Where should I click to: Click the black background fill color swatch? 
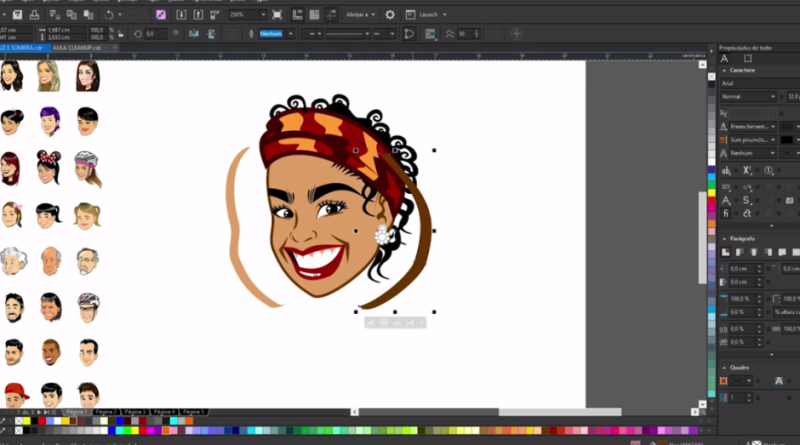[x=787, y=140]
